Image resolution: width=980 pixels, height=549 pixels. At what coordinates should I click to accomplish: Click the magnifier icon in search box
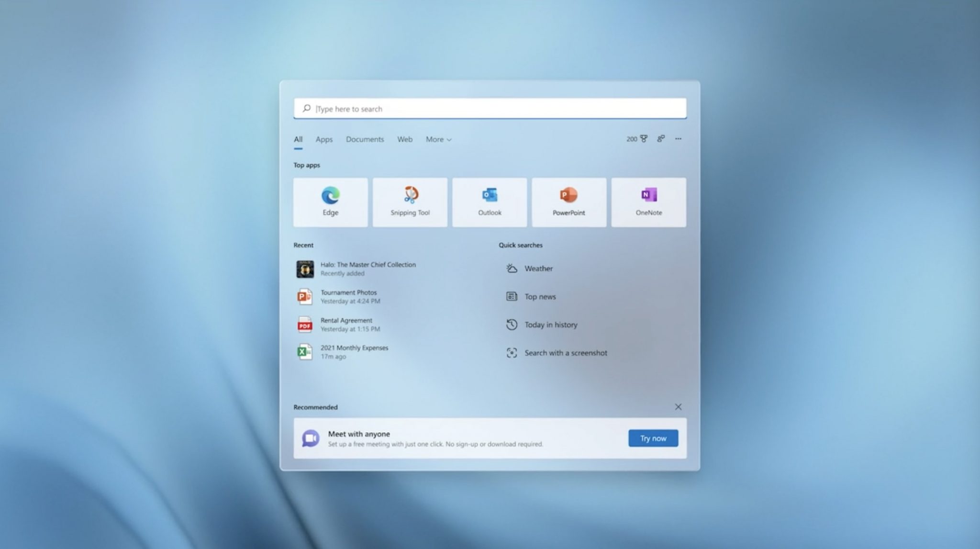[x=306, y=109]
